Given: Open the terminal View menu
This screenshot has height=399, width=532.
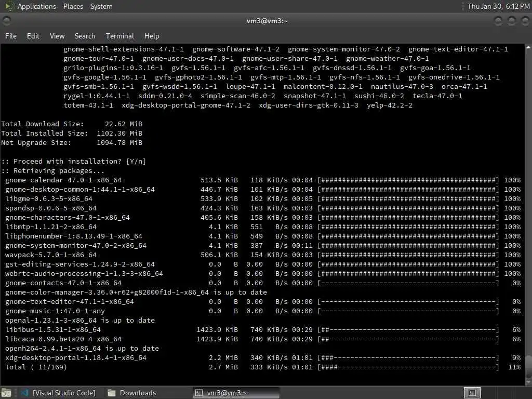Looking at the screenshot, I should (x=57, y=36).
